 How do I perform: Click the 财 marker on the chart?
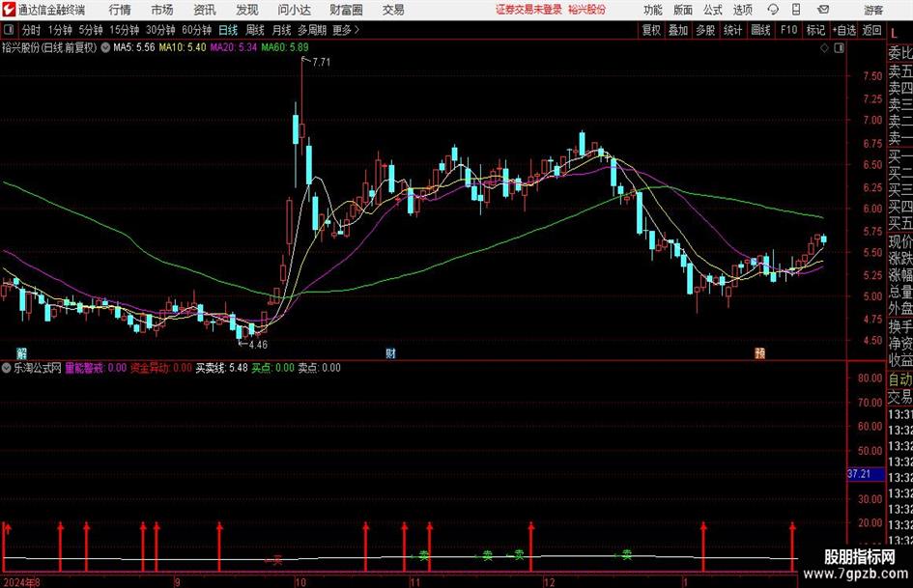pyautogui.click(x=390, y=353)
